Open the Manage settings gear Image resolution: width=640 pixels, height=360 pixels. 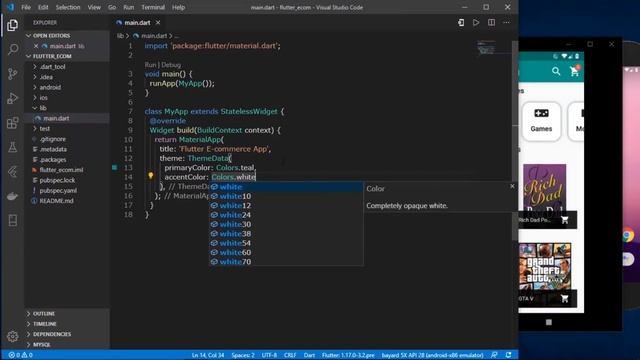[x=13, y=336]
